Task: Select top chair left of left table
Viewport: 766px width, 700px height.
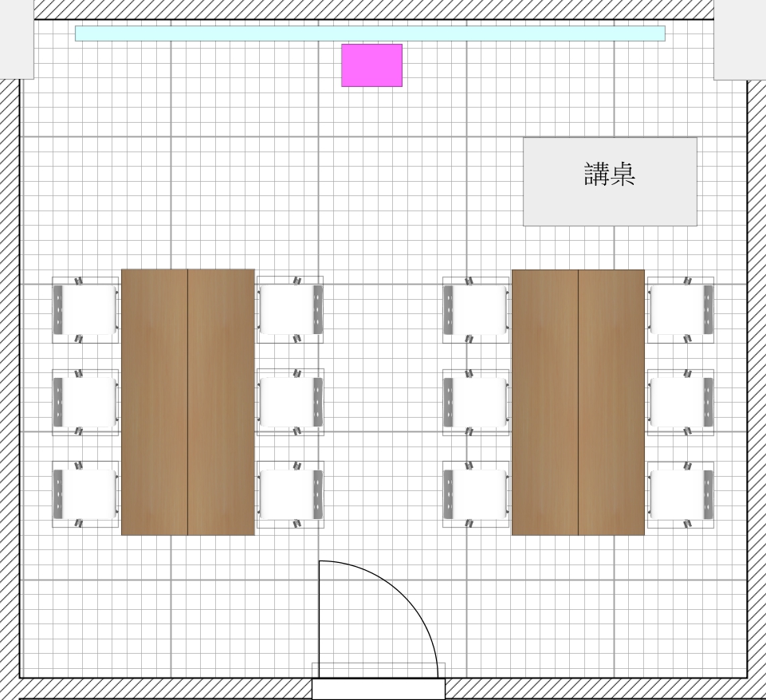Action: point(85,310)
